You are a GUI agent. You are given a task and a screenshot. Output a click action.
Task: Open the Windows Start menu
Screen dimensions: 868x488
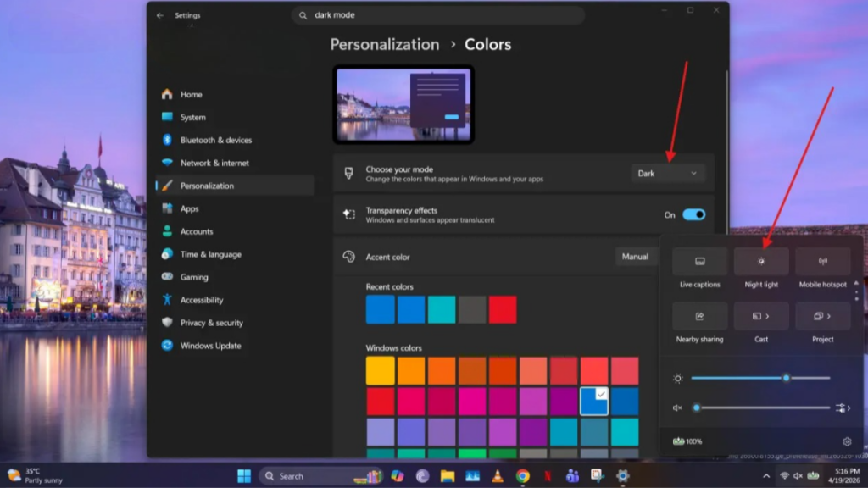[x=244, y=476]
